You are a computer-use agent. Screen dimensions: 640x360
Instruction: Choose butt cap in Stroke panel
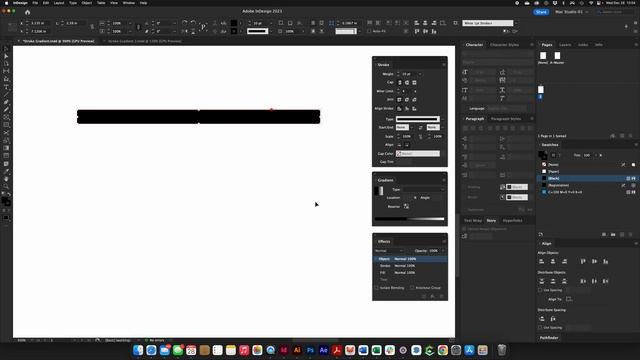400,82
